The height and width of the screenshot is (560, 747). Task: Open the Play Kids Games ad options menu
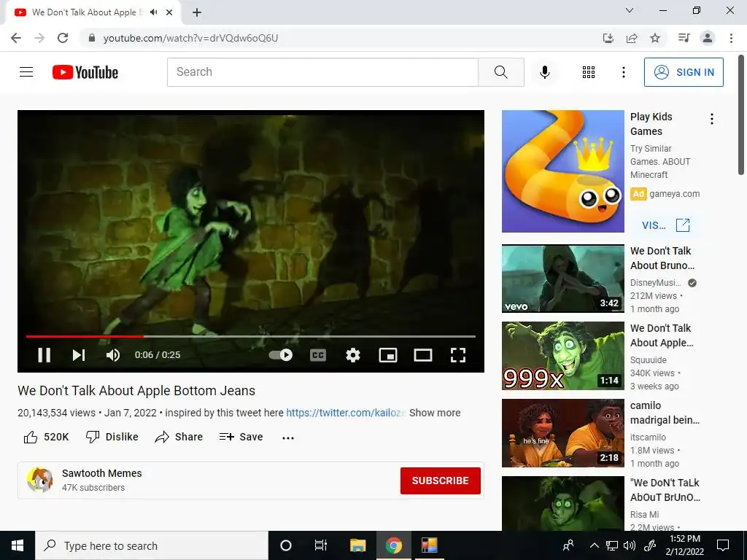click(712, 119)
